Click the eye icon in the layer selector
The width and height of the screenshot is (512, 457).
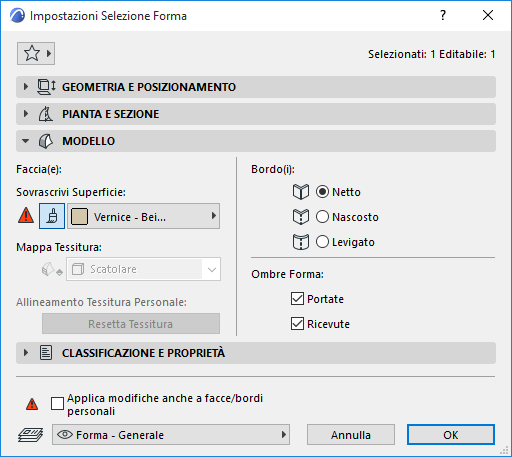point(65,434)
